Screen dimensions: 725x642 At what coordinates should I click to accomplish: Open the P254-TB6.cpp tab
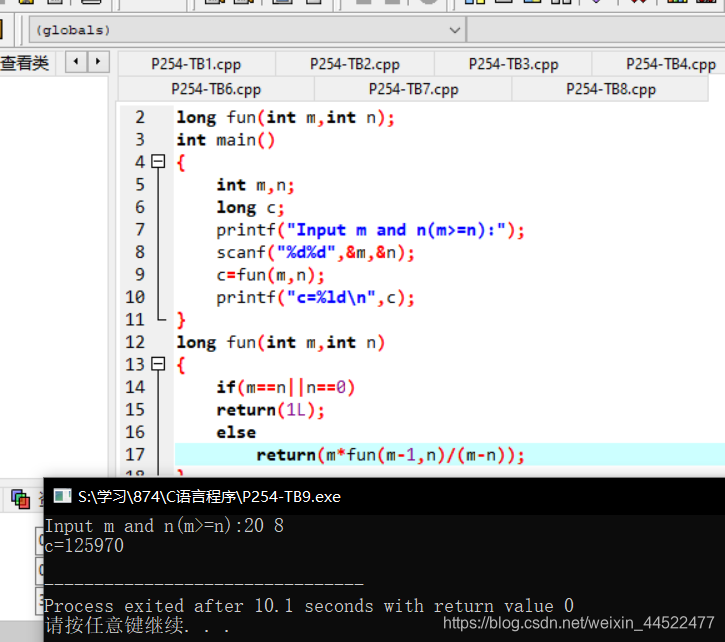tap(216, 89)
